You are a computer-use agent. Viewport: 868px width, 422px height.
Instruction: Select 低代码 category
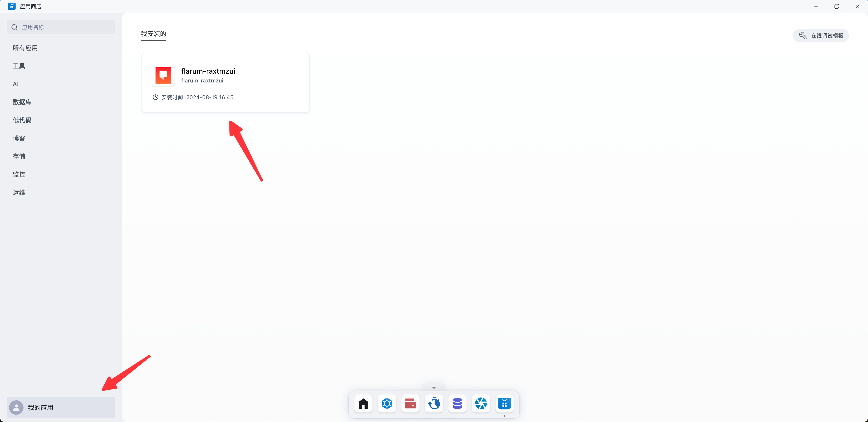[22, 120]
